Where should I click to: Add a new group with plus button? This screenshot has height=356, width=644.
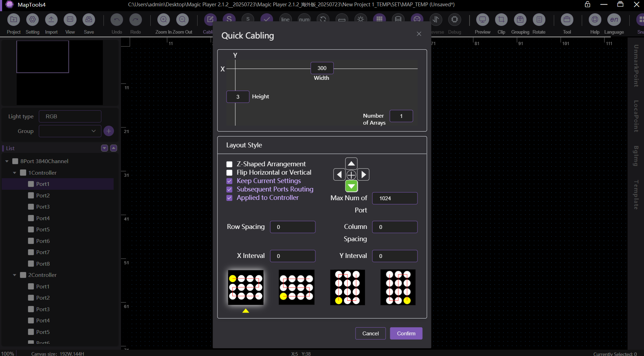point(109,131)
